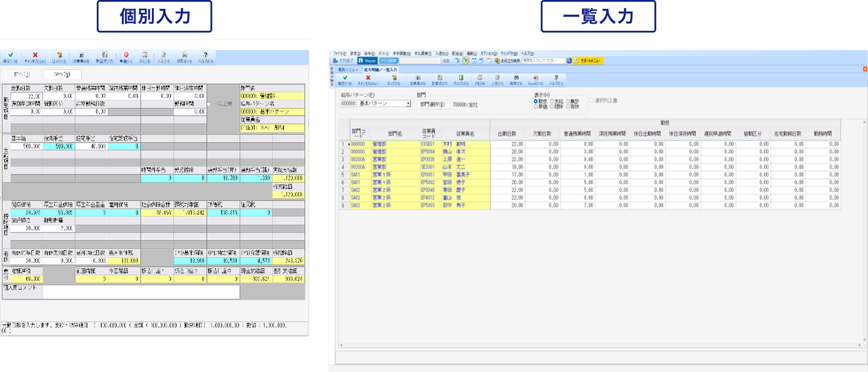Switch to the 業務メニュー tab
Image resolution: width=868 pixels, height=372 pixels.
click(348, 69)
